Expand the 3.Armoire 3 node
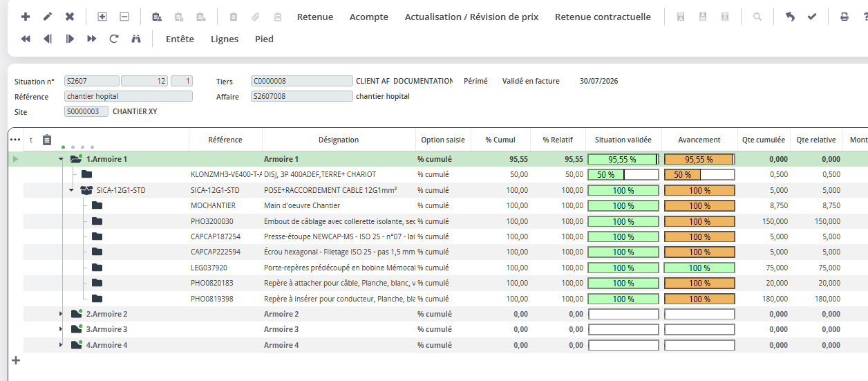The width and height of the screenshot is (868, 381). (61, 329)
